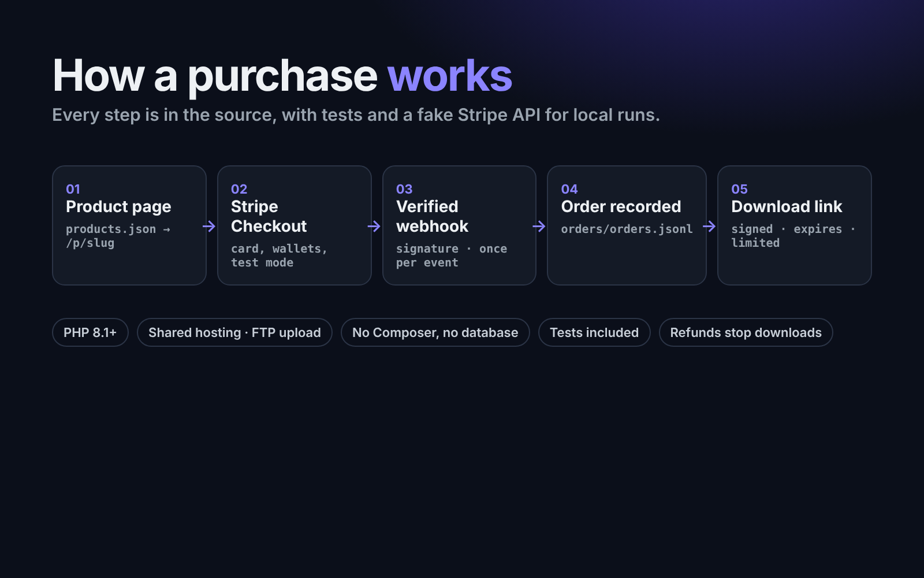Image resolution: width=924 pixels, height=578 pixels.
Task: Click the step number "02"
Action: pos(239,189)
